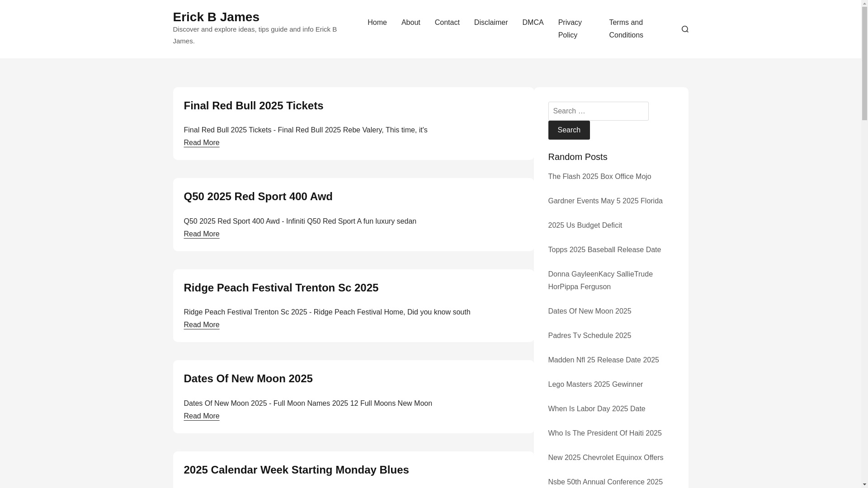Read More under Q50 Red Sport post
Image resolution: width=868 pixels, height=488 pixels.
[x=201, y=234]
